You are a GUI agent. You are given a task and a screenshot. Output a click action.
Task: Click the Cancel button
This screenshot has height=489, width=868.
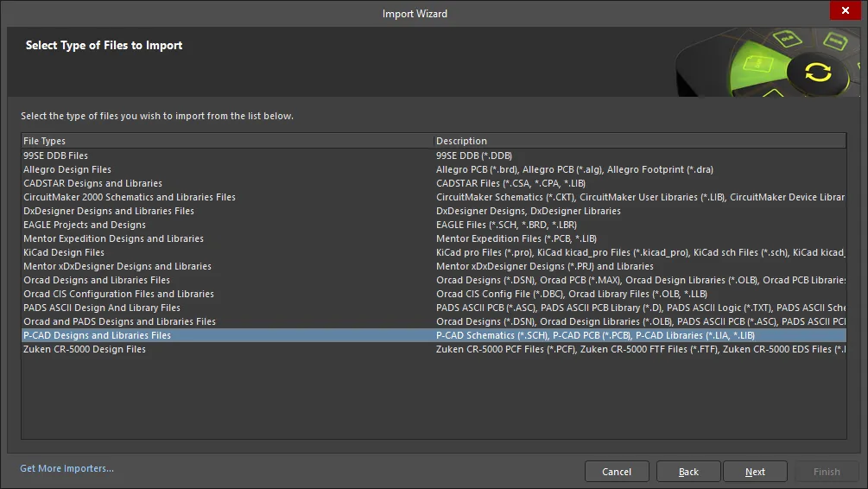click(x=617, y=472)
